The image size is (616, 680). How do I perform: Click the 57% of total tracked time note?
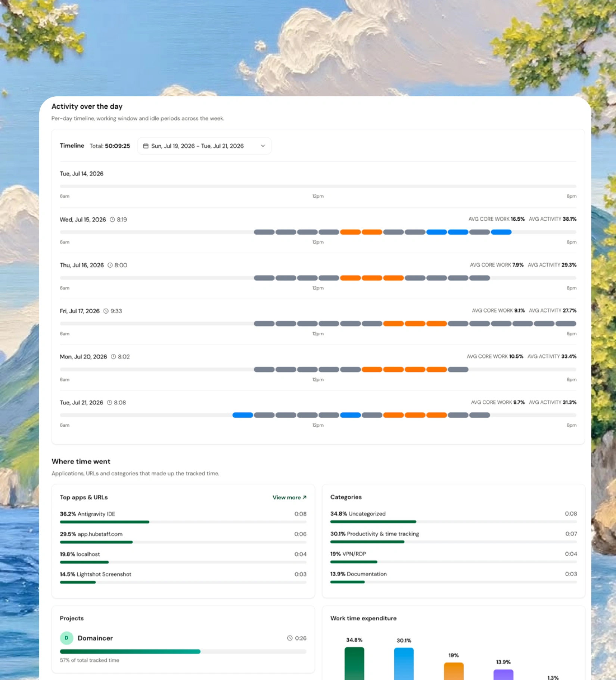point(90,660)
